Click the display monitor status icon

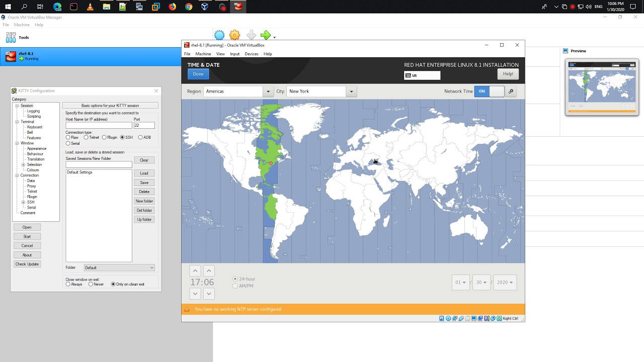[x=473, y=318]
